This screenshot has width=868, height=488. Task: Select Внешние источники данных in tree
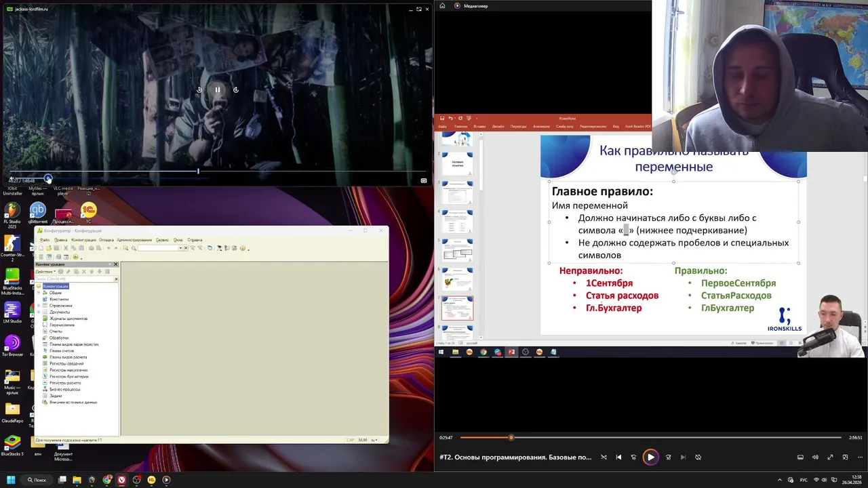point(73,402)
